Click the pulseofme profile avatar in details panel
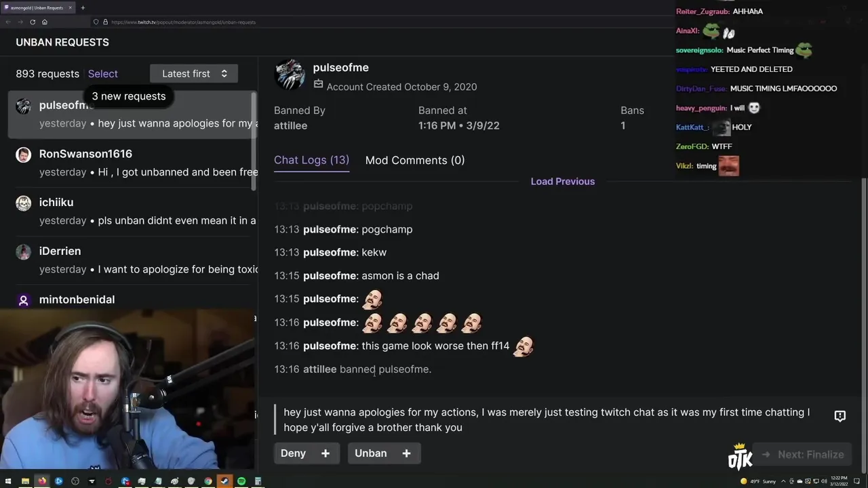868x488 pixels. (290, 74)
